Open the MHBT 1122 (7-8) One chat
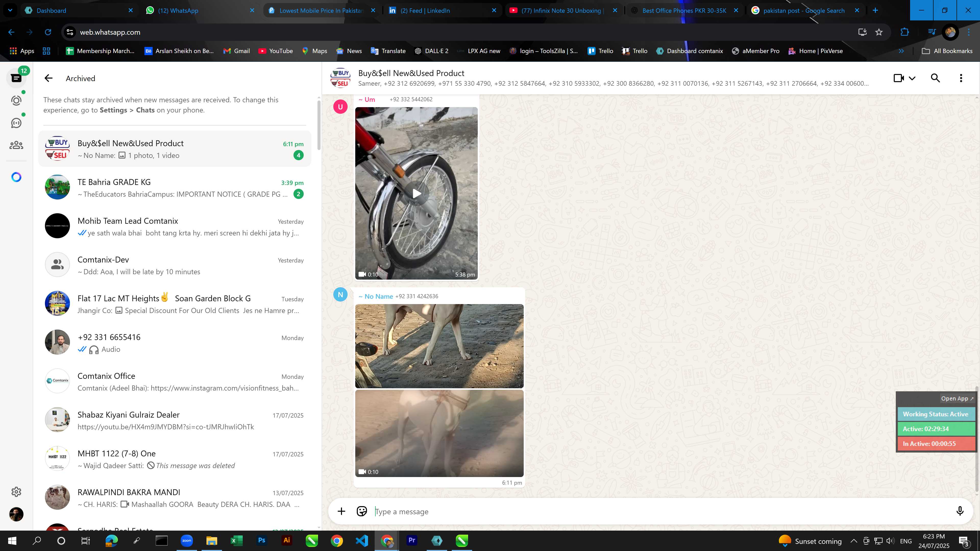Viewport: 980px width, 551px height. click(175, 459)
